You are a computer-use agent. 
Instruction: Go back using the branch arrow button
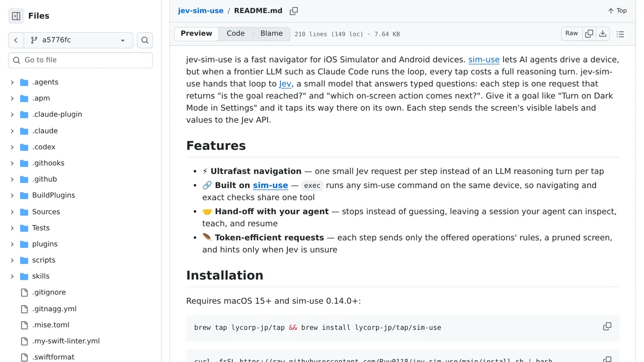click(16, 40)
